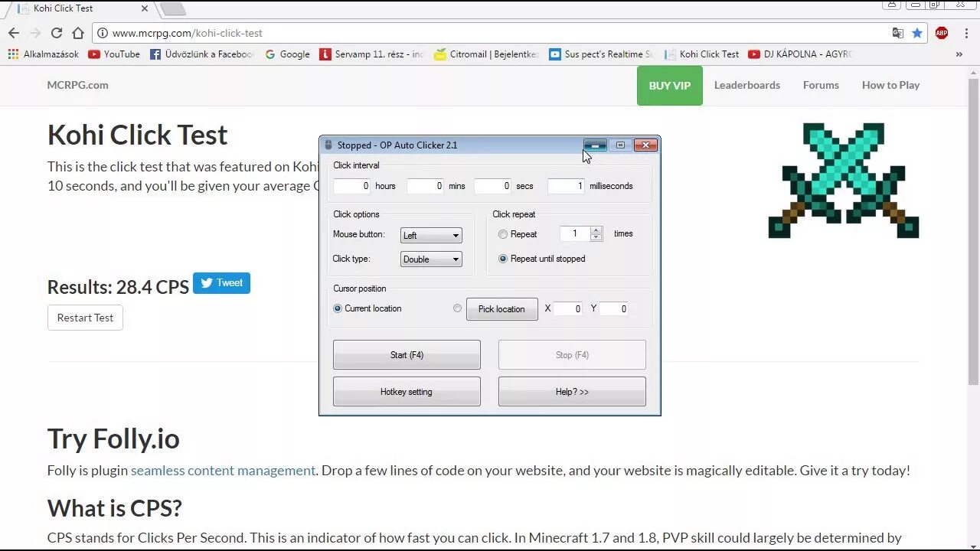
Task: Open the Click type dropdown
Action: pyautogui.click(x=431, y=259)
